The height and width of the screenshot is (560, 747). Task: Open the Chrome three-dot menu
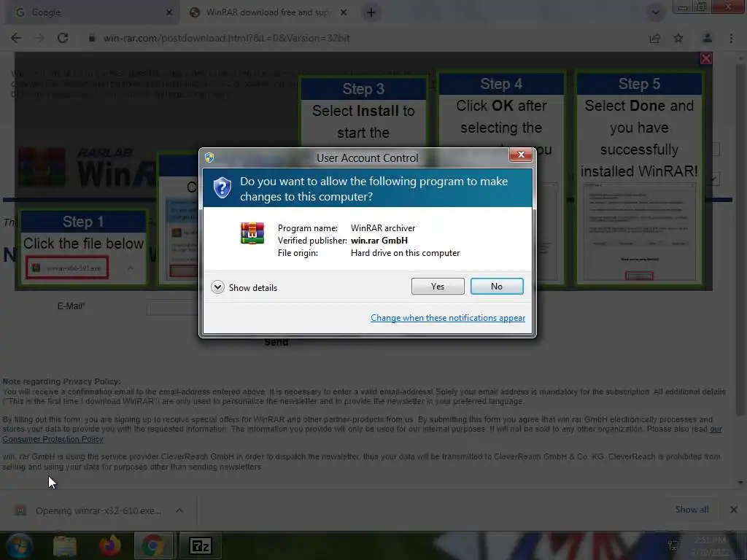731,38
